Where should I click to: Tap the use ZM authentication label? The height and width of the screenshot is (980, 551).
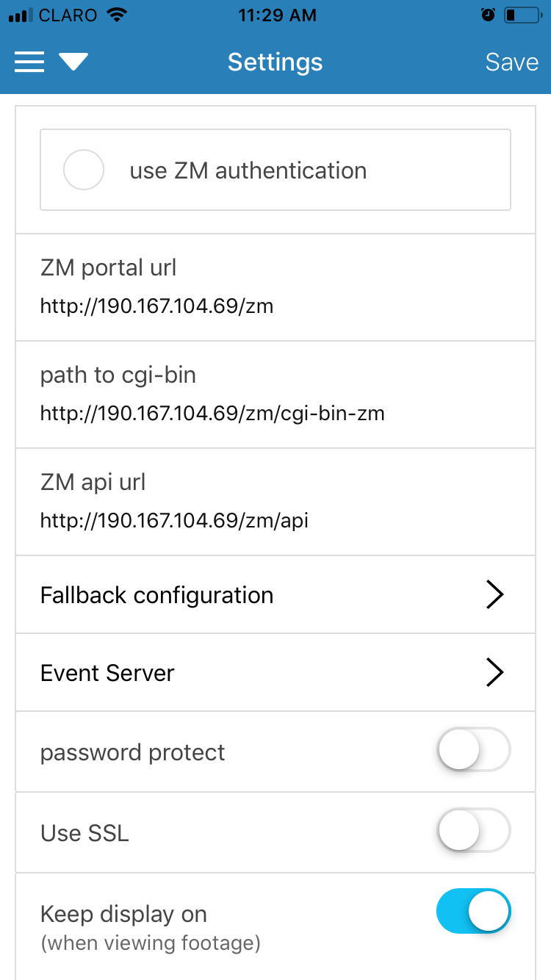tap(248, 170)
